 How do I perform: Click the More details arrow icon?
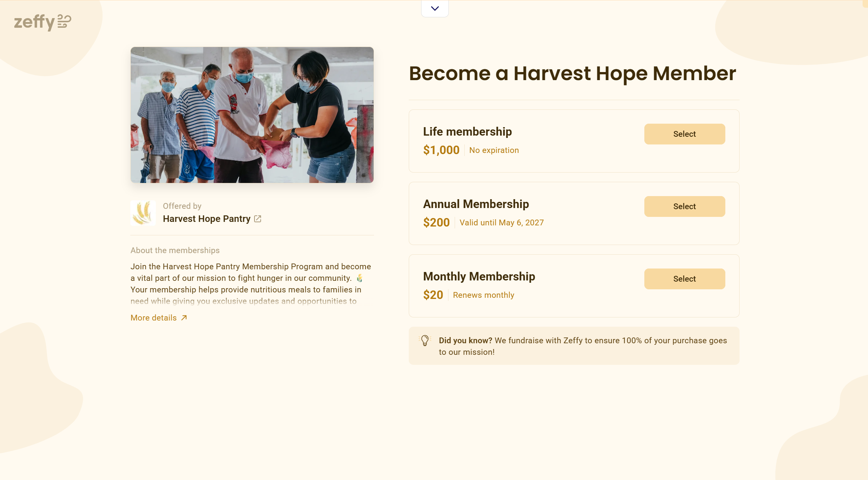coord(184,318)
